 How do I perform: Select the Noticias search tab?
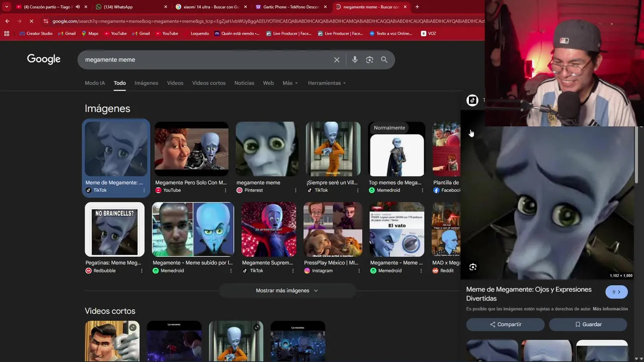244,83
